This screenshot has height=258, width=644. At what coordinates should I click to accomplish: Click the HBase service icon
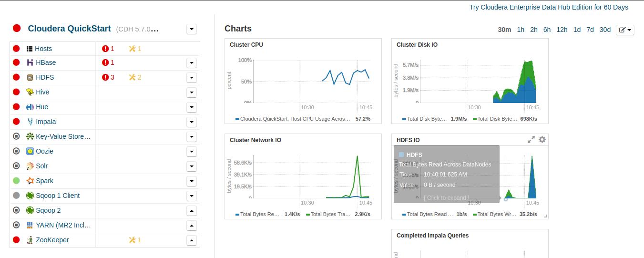point(30,62)
